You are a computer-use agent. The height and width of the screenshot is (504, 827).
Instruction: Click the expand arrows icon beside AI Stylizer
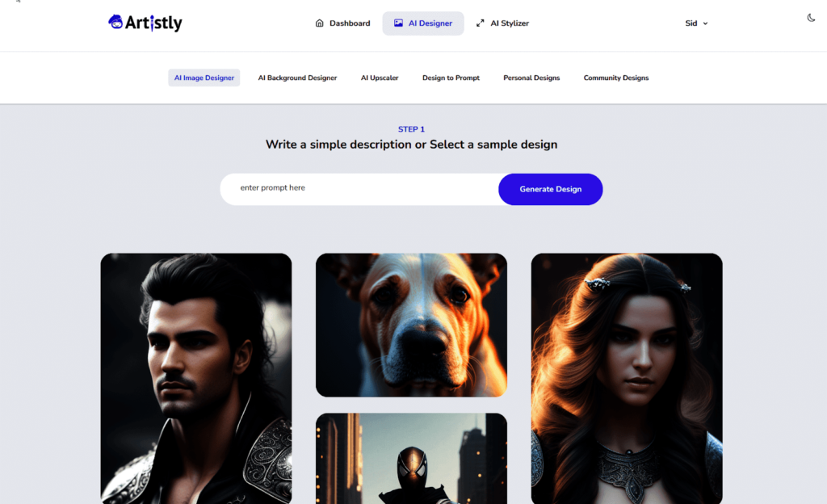pyautogui.click(x=480, y=23)
